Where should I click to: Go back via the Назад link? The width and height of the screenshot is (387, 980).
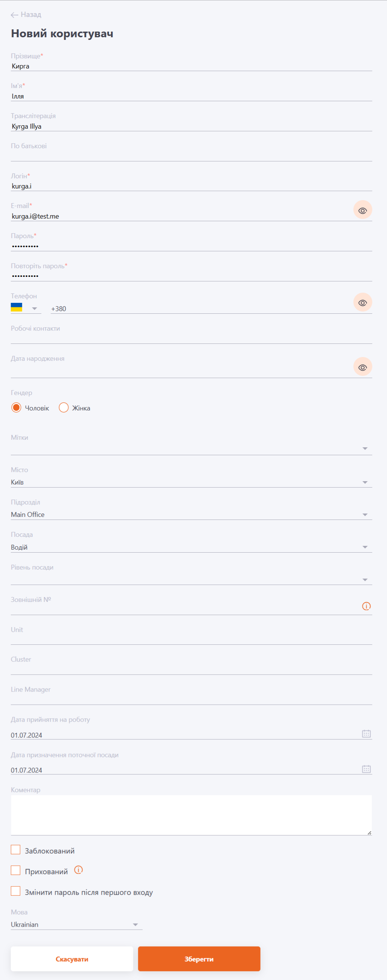[26, 15]
